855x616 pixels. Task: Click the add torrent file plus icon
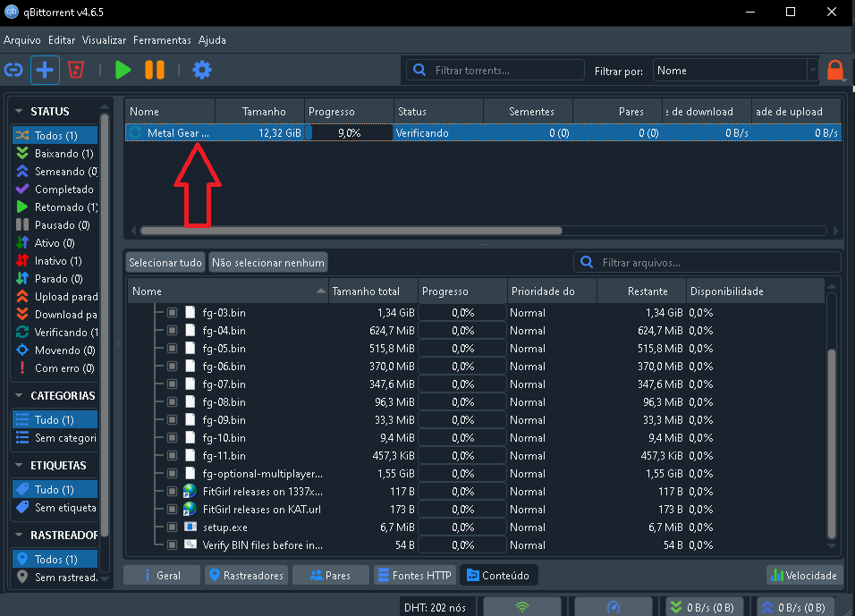(x=45, y=70)
